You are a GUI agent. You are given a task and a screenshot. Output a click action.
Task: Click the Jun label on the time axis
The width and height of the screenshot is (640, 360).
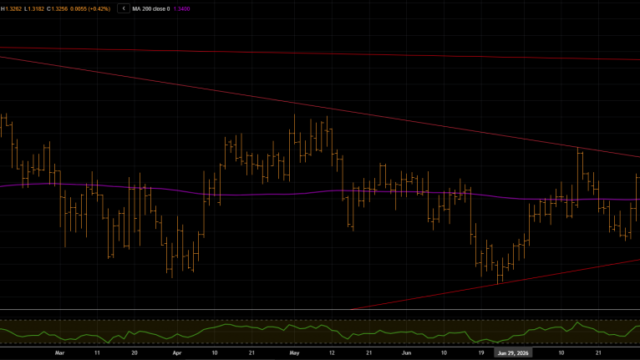point(406,353)
